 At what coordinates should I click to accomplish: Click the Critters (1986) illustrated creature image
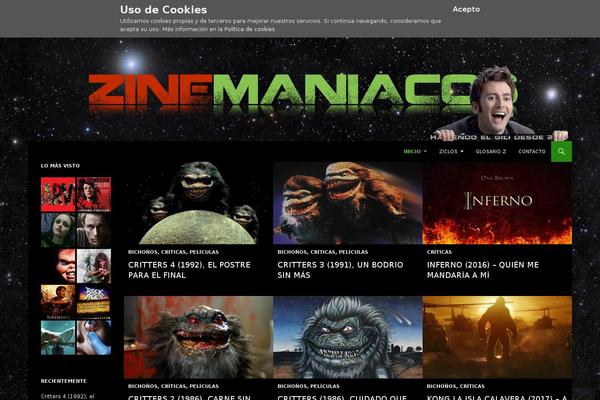(347, 337)
